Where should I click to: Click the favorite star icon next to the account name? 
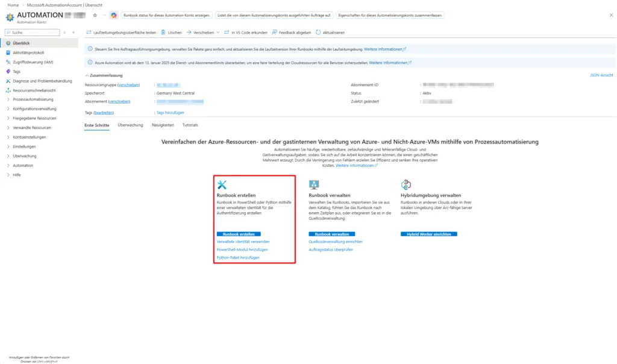pyautogui.click(x=95, y=15)
